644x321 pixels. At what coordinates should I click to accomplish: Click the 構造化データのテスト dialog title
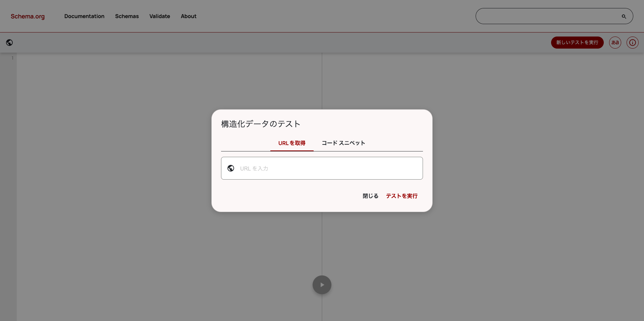(261, 124)
